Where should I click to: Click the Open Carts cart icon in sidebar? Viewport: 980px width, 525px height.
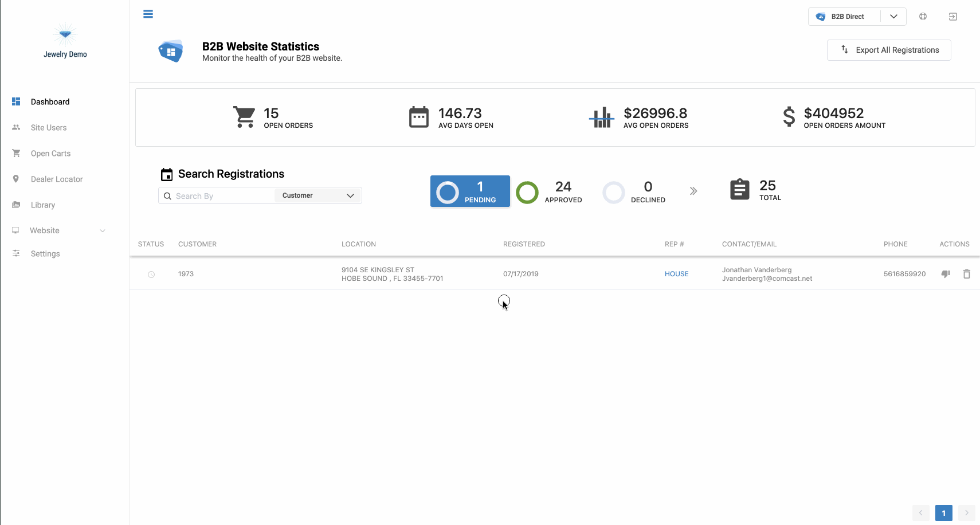tap(16, 153)
